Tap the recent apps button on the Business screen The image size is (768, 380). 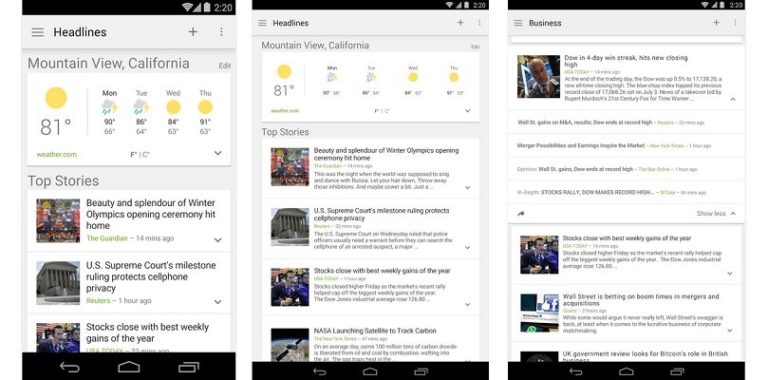pyautogui.click(x=677, y=372)
